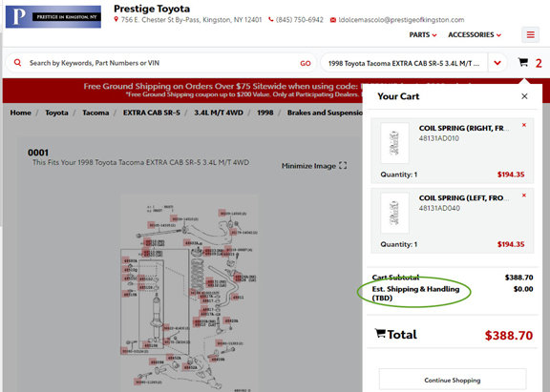The image size is (550, 392).
Task: Click the 'This Fits Your 1998 Toyota Tacoma' text
Action: [140, 162]
